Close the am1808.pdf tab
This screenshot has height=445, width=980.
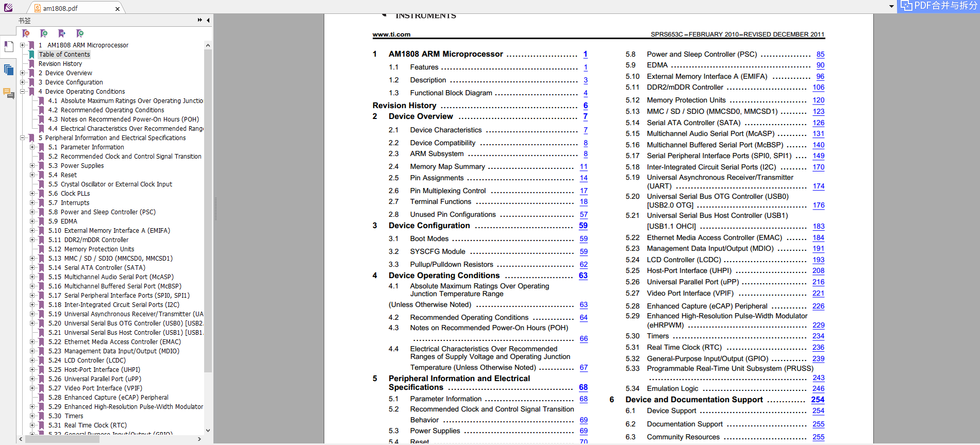118,9
